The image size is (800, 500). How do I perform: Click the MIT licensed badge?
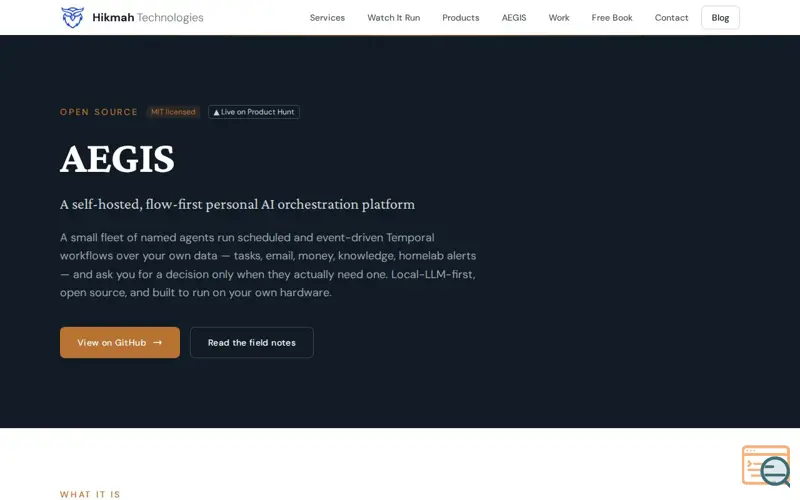click(173, 112)
